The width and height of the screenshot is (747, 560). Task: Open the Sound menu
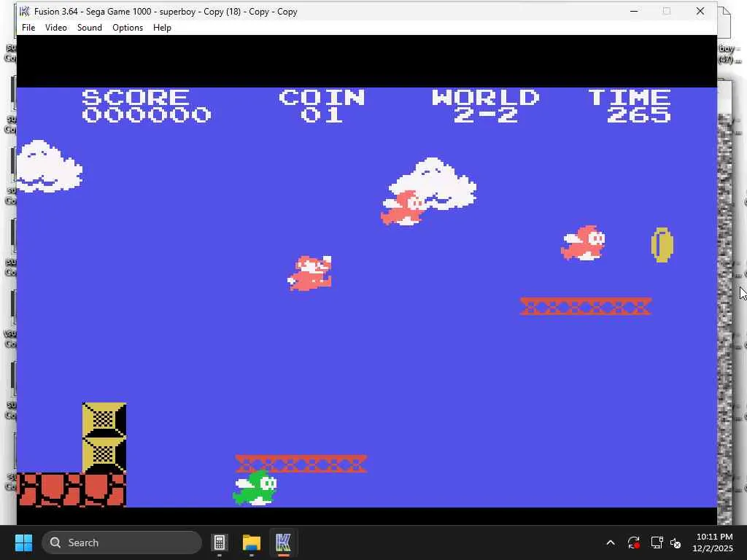[90, 28]
